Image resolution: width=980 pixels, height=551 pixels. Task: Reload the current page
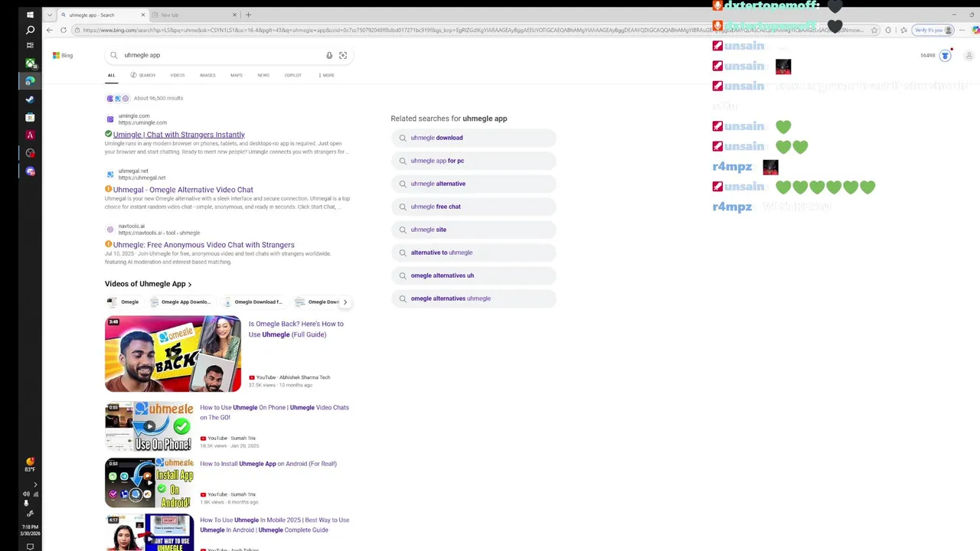click(x=64, y=30)
